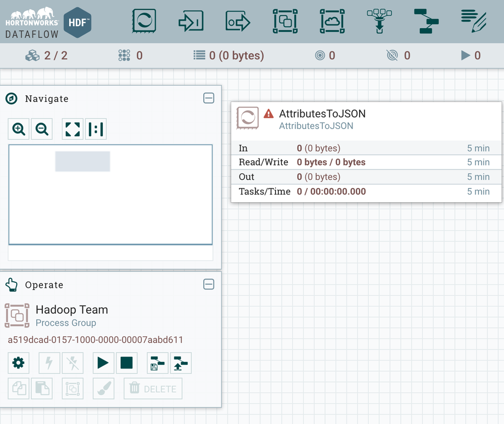This screenshot has width=504, height=424.
Task: Click the Hadoop Team process group name
Action: [72, 310]
